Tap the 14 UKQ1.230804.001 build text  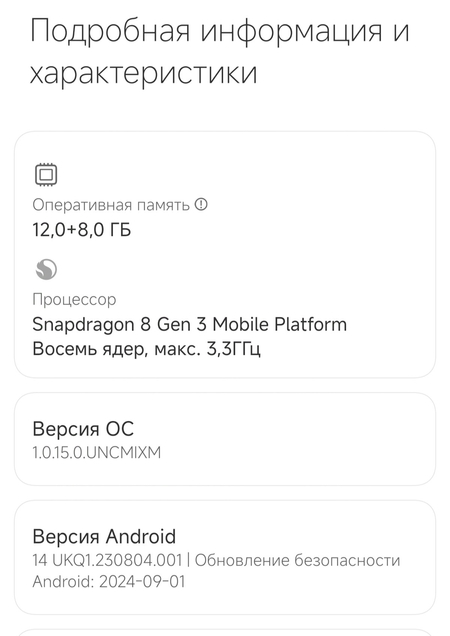[107, 560]
